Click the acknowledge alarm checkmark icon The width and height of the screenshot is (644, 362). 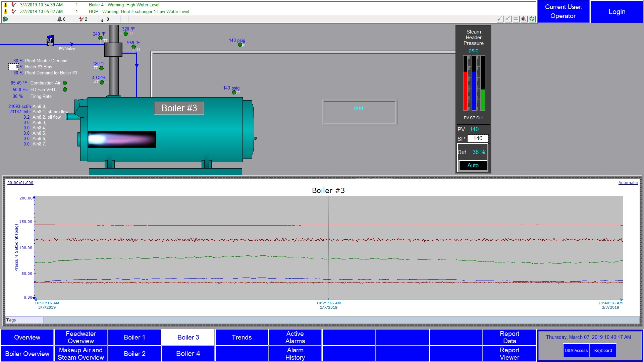click(500, 19)
